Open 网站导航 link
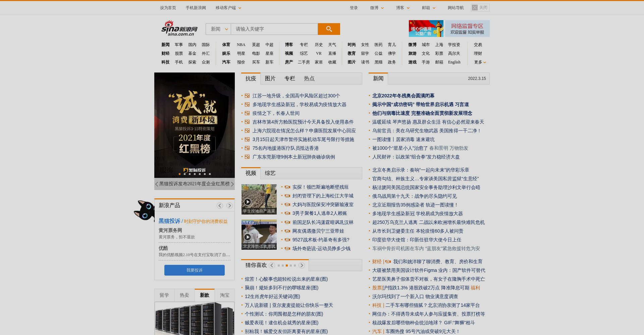The height and width of the screenshot is (335, 644). [x=456, y=8]
